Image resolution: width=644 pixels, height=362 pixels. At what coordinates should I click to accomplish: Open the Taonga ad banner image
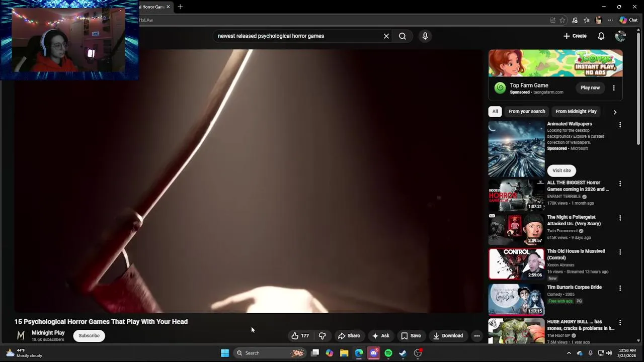555,63
